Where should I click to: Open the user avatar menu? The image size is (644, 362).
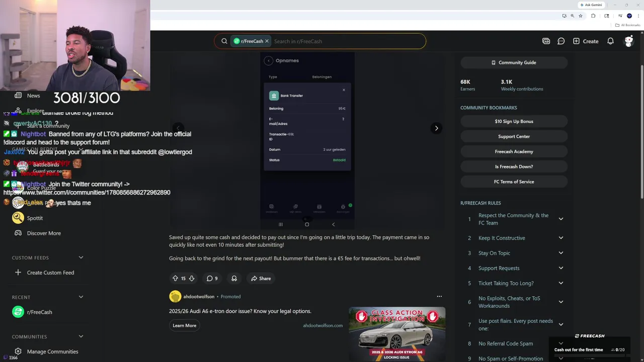(628, 41)
